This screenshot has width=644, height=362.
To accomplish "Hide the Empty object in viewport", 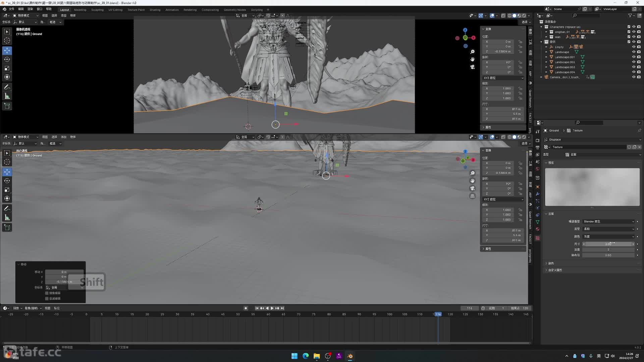I will coord(634,47).
